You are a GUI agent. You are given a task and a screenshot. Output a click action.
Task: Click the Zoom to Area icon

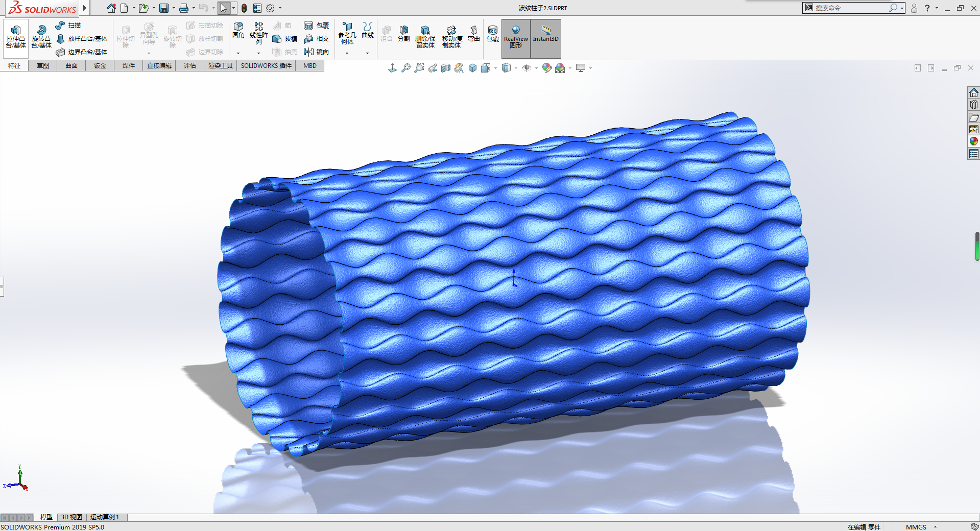(x=419, y=68)
